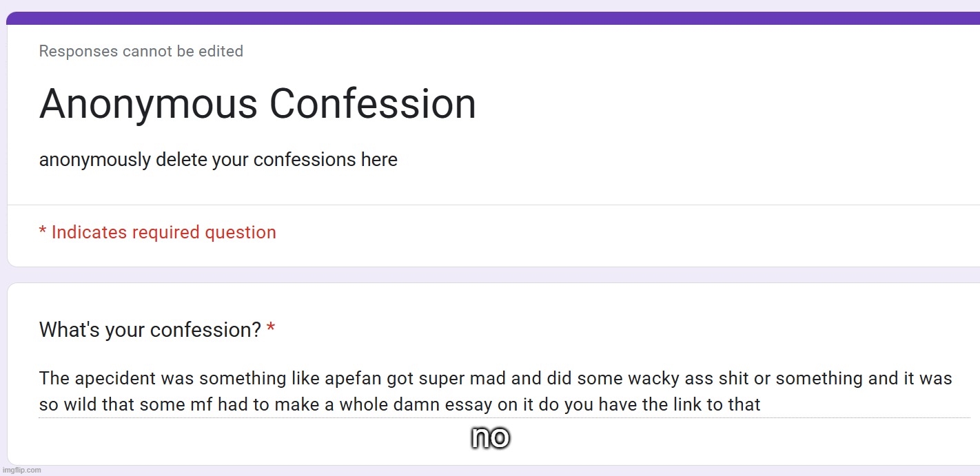Click the word "apecident" in the answer
Viewport: 980px width, 476px height.
click(115, 379)
